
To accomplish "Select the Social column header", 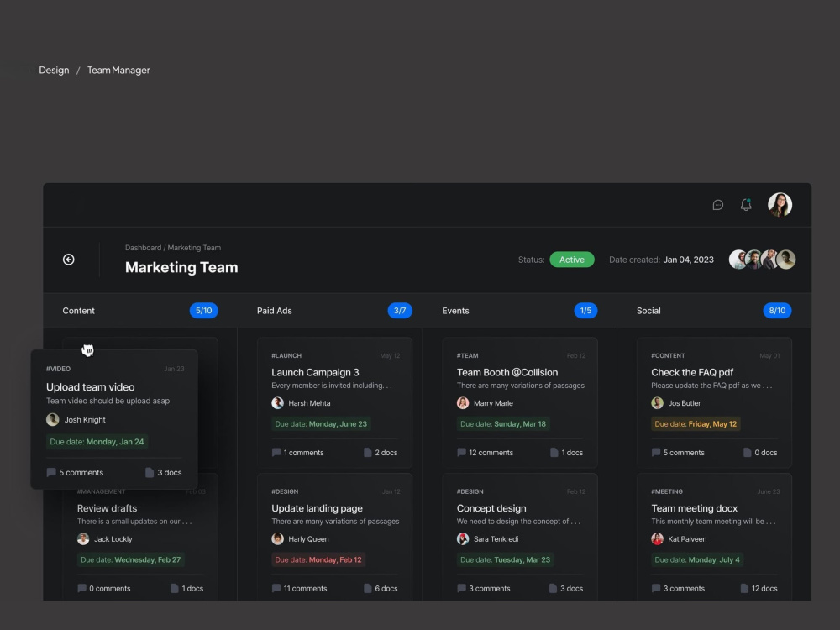I will [648, 311].
